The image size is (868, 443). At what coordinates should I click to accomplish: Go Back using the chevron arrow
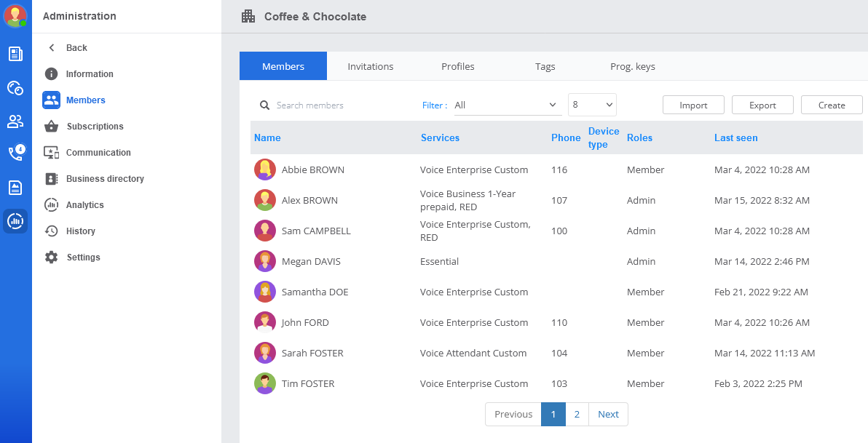[52, 47]
